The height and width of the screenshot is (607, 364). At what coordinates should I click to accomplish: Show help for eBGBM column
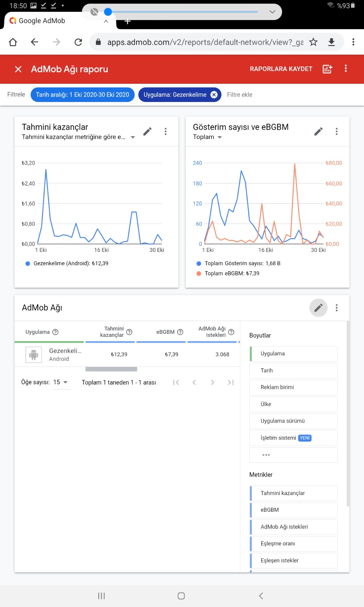180,332
